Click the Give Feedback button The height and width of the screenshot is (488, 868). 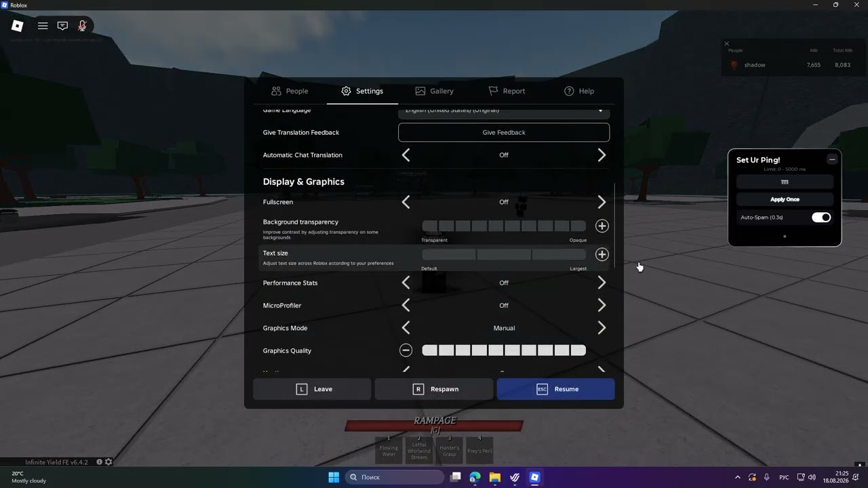pos(504,132)
